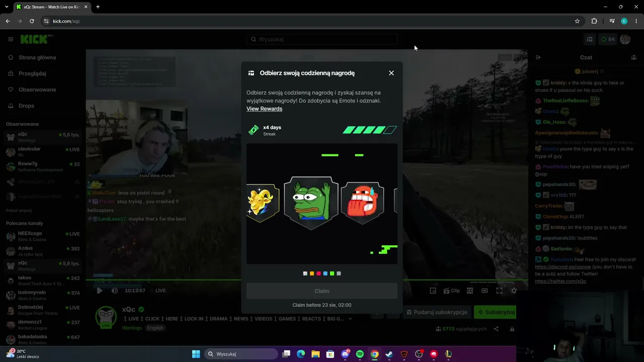The width and height of the screenshot is (644, 362).
Task: Open the user profile avatar menu
Action: point(625,39)
